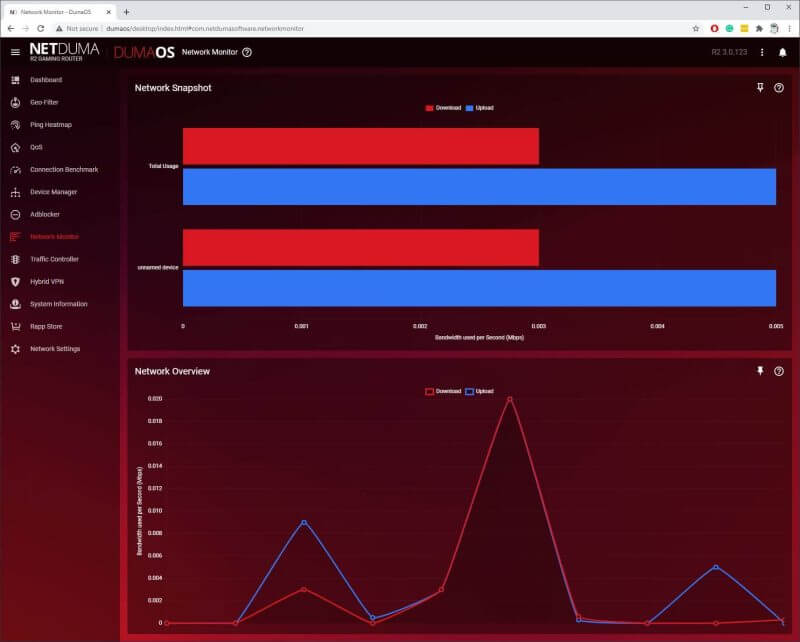Click the Chrome three-dot menu
800x642 pixels.
790,29
